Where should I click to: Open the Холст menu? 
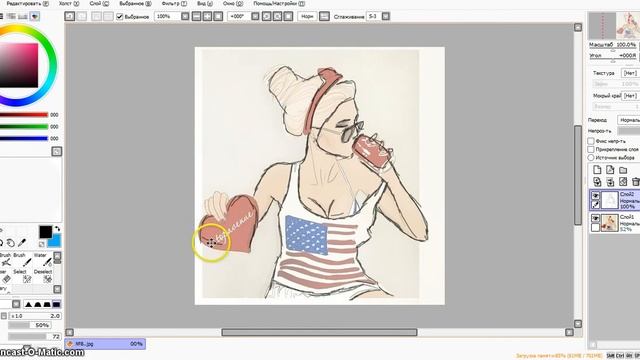click(69, 3)
